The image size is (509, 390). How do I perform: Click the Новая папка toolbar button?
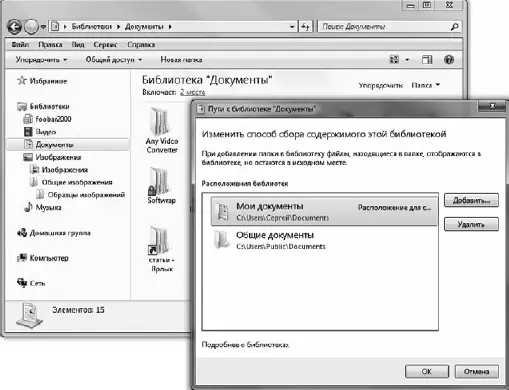(x=181, y=60)
